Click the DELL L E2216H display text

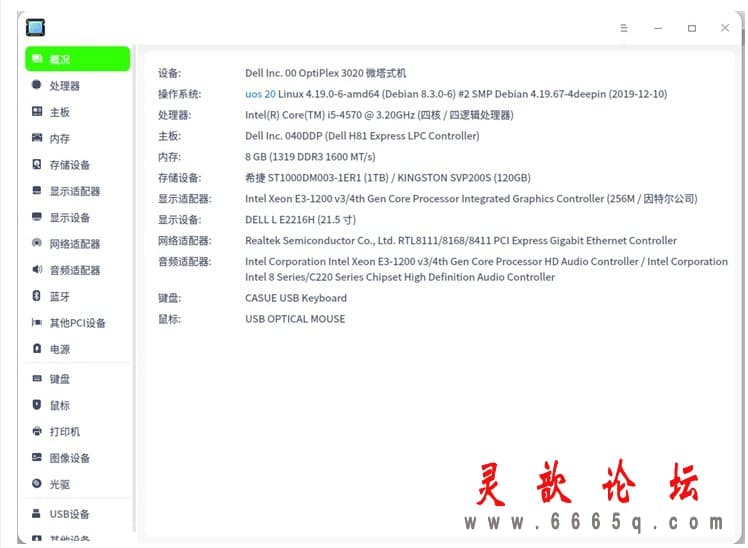pos(301,219)
